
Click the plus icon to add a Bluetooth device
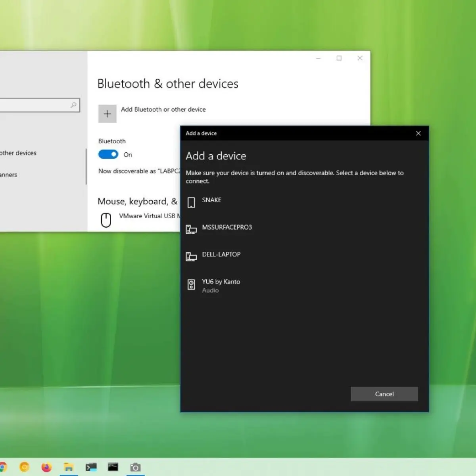coord(107,114)
